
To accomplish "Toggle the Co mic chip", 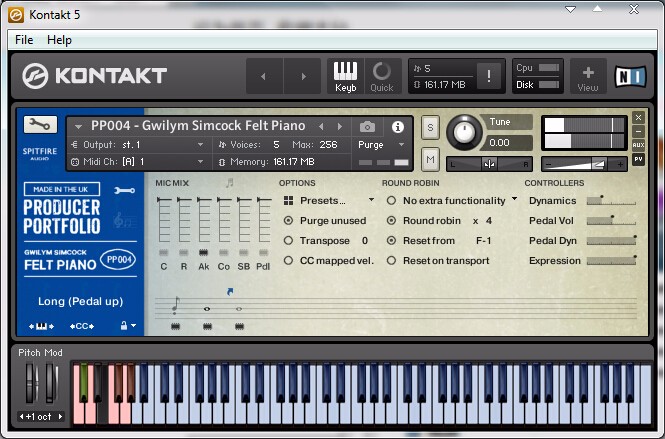I will point(224,253).
